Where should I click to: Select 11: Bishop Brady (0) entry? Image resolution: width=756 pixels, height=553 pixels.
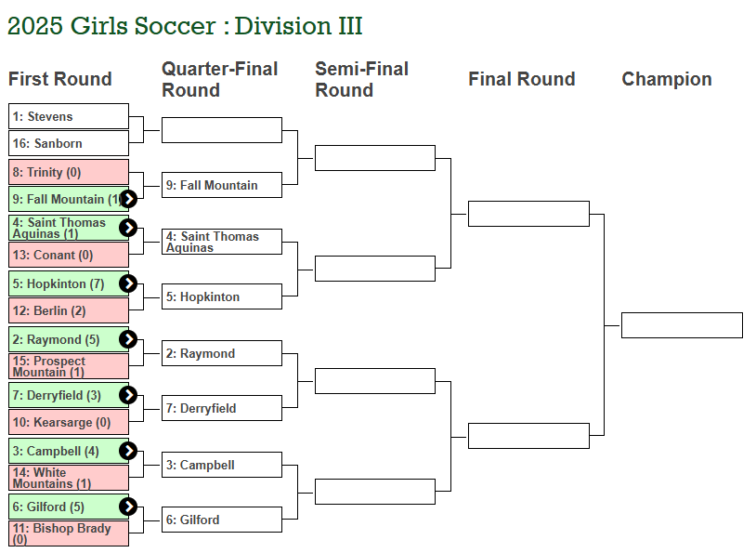coord(69,533)
